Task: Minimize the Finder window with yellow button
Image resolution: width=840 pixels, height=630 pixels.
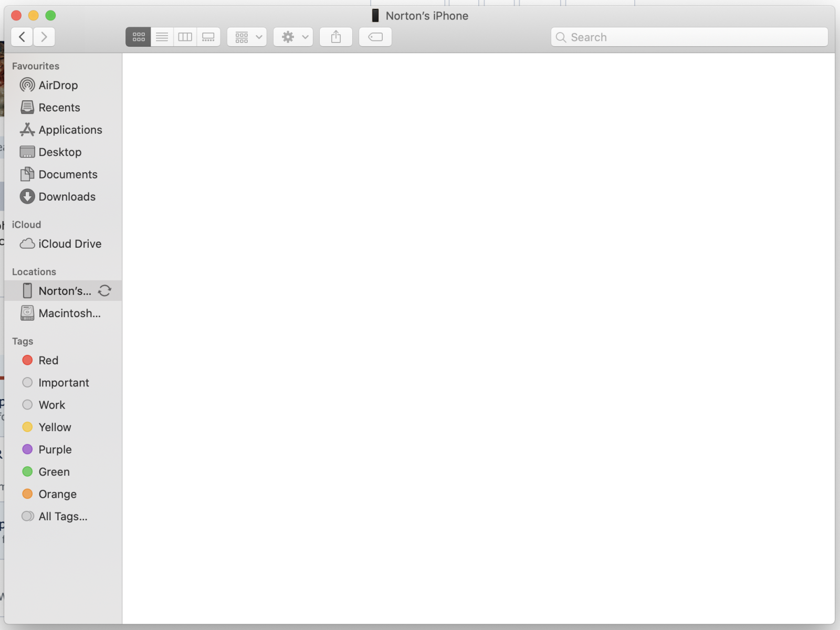Action: [x=34, y=16]
